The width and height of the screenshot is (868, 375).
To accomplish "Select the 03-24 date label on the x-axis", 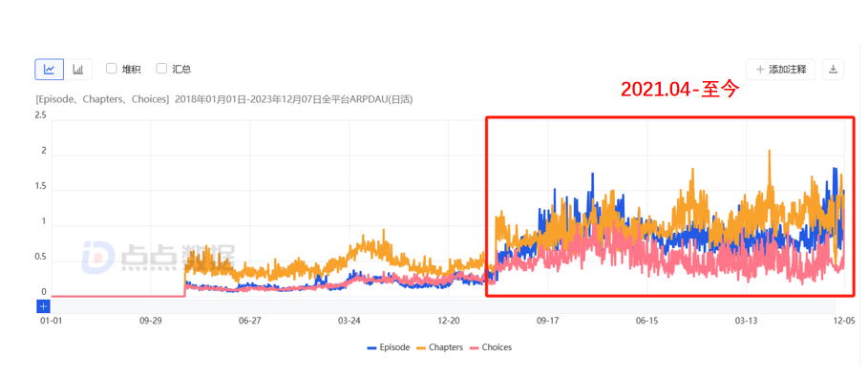I will (349, 321).
